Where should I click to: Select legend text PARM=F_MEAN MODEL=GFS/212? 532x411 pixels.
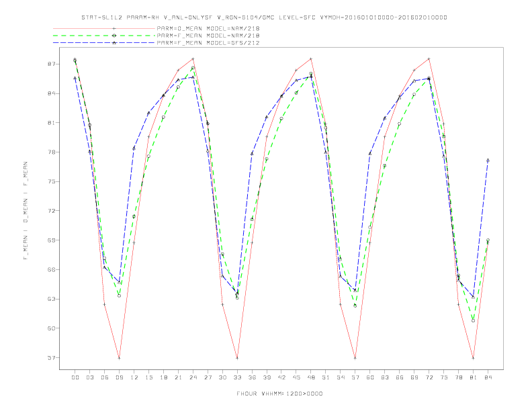[x=208, y=43]
